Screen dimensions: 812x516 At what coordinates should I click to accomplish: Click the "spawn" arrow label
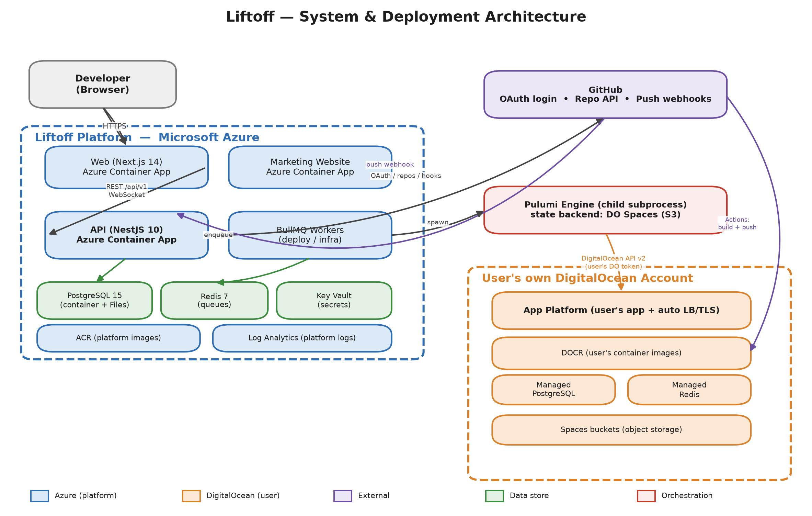(x=438, y=222)
